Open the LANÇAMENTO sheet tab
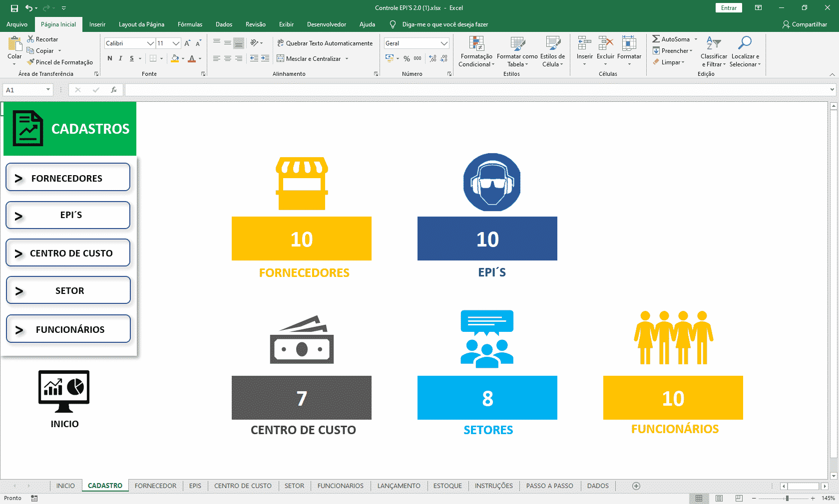This screenshot has height=504, width=839. (x=399, y=486)
